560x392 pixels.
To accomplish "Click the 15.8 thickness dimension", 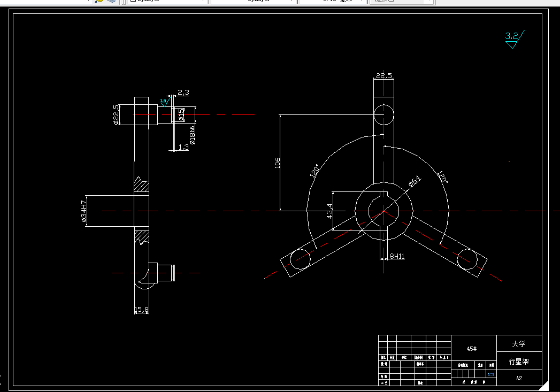I will click(x=141, y=310).
